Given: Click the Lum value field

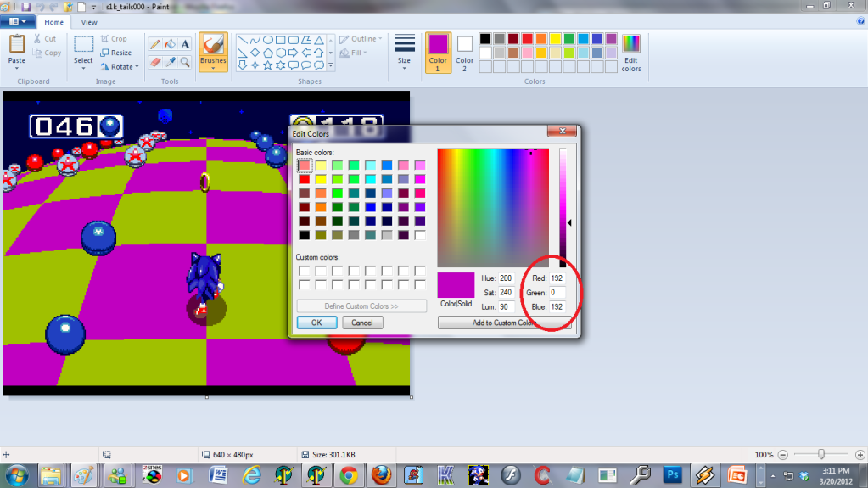Looking at the screenshot, I should [x=506, y=306].
